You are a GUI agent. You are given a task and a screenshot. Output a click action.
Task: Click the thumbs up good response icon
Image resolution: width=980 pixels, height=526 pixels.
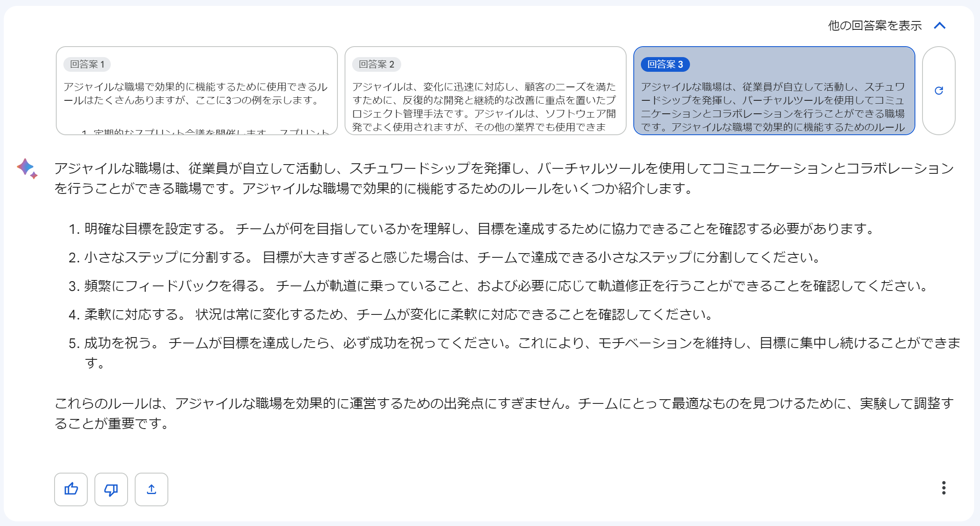pos(71,489)
